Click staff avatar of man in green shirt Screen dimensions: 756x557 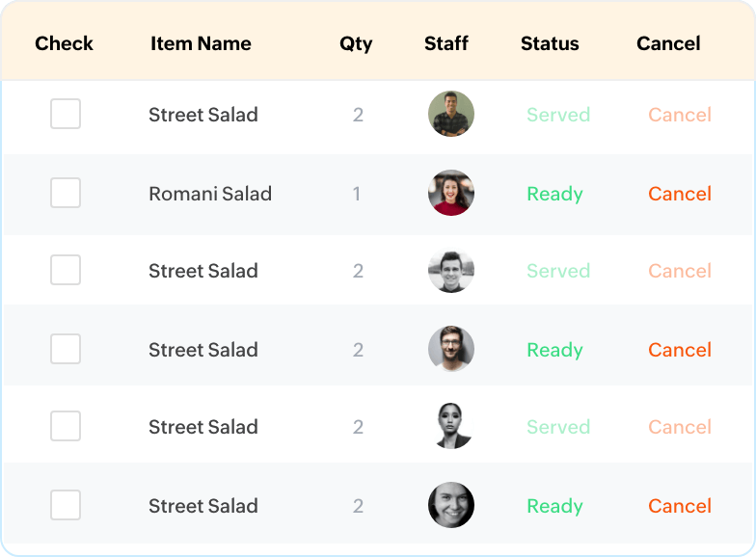(451, 114)
